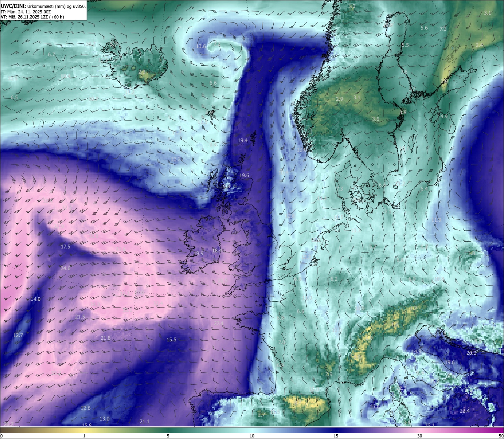504x439 pixels.
Task: Select the 2.3 value over Iceland
Action: (x=142, y=72)
